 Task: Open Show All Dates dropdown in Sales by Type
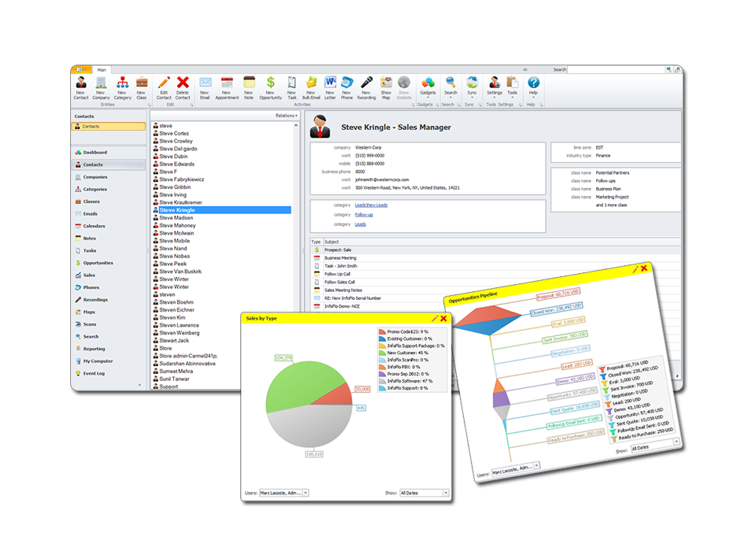pos(424,493)
